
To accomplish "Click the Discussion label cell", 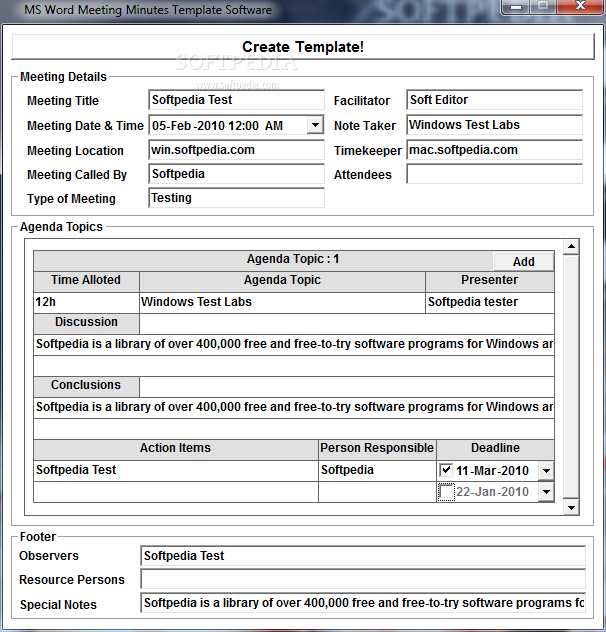I will (x=86, y=323).
